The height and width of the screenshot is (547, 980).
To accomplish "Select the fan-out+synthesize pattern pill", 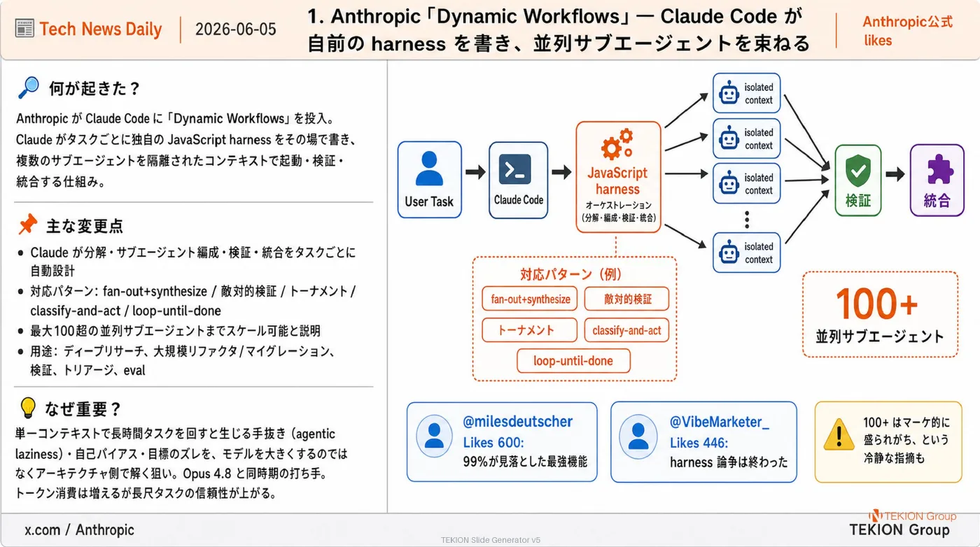I will click(530, 299).
